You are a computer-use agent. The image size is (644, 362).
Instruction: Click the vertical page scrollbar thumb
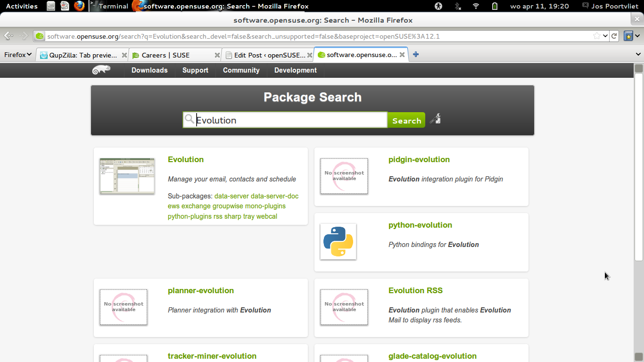point(639,165)
